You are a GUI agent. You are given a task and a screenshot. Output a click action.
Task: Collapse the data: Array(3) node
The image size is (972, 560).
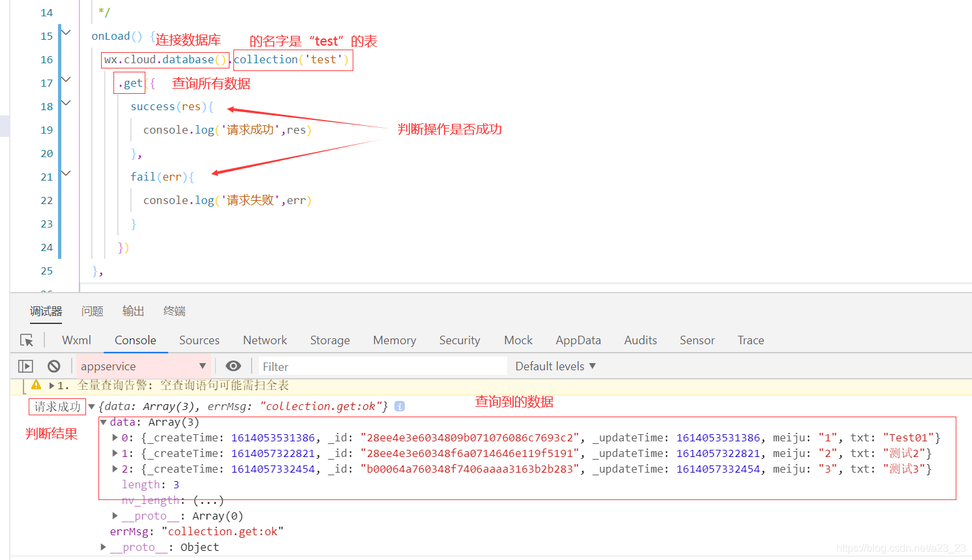click(x=103, y=422)
